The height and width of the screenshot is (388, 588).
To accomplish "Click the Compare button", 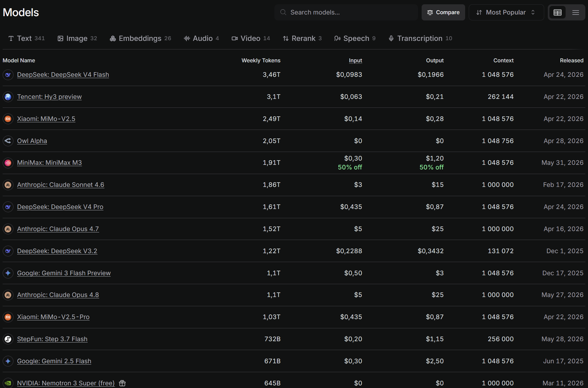I will [443, 13].
